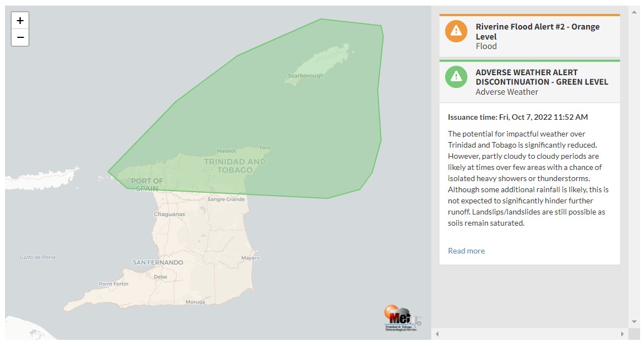Click the 'Adverse Weather' category subtitle
The height and width of the screenshot is (346, 644).
click(x=507, y=92)
